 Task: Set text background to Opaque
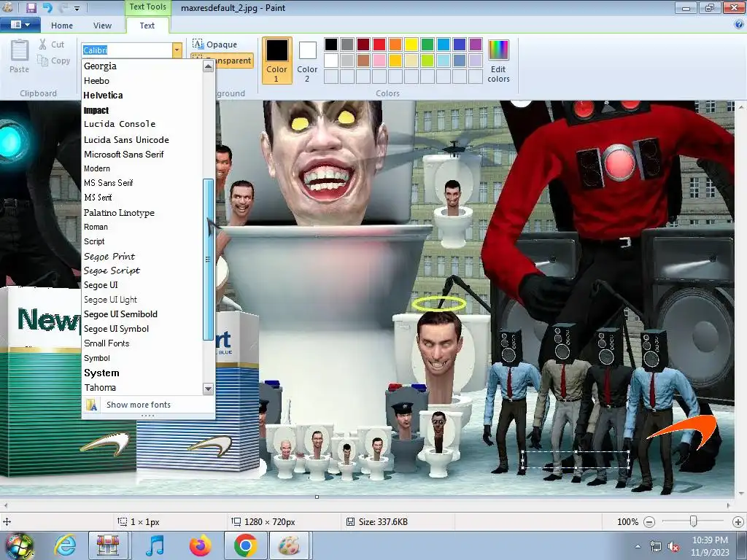[x=215, y=44]
